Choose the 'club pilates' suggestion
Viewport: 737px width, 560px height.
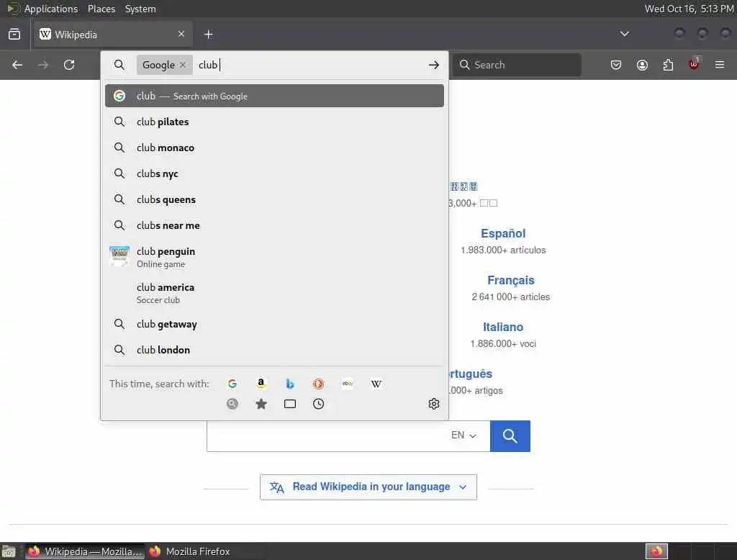(274, 122)
